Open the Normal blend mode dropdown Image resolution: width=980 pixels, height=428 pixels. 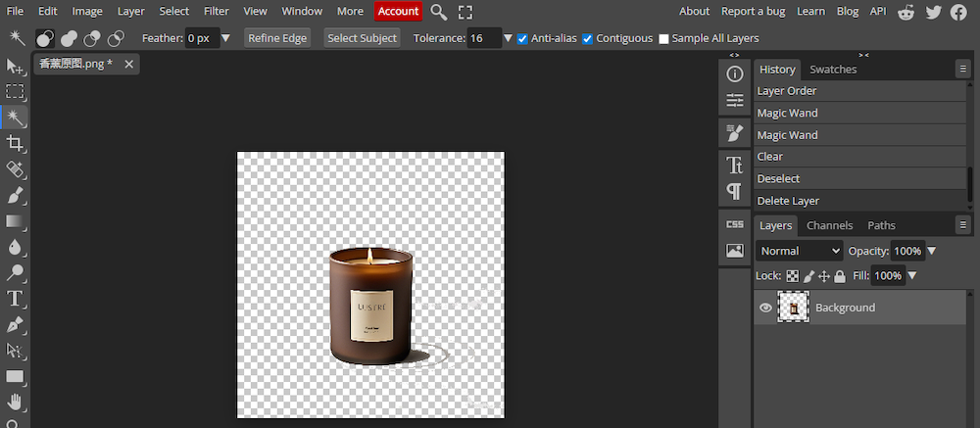coord(800,251)
